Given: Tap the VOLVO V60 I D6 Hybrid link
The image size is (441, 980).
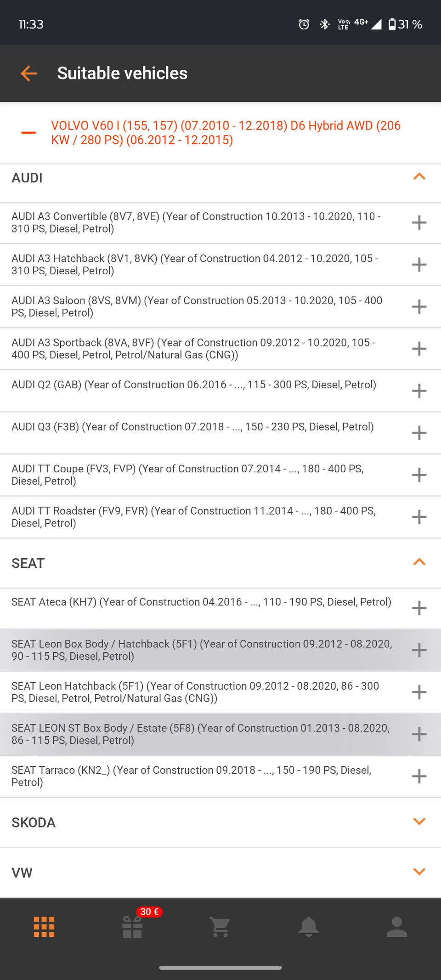Looking at the screenshot, I should pyautogui.click(x=225, y=133).
